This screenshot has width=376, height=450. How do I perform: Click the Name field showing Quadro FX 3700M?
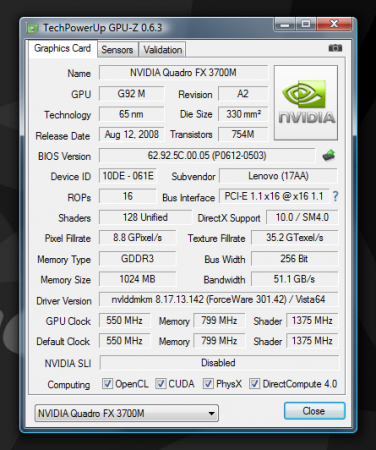(x=183, y=72)
